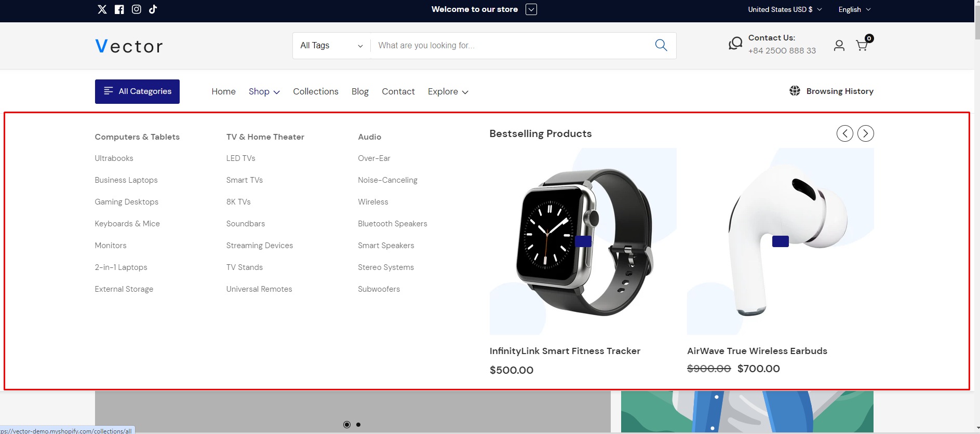Expand the announcement bar toggle

pyautogui.click(x=531, y=9)
